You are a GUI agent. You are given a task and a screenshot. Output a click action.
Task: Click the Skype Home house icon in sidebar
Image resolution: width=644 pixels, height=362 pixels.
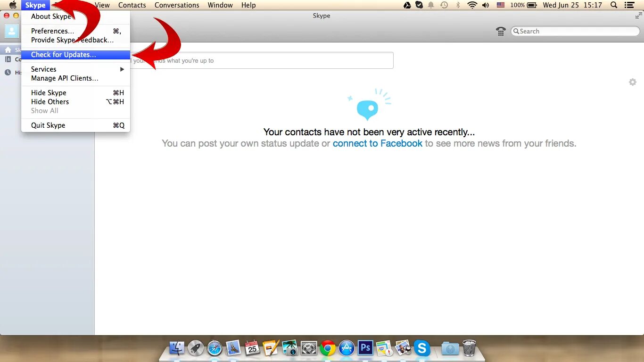(x=8, y=50)
